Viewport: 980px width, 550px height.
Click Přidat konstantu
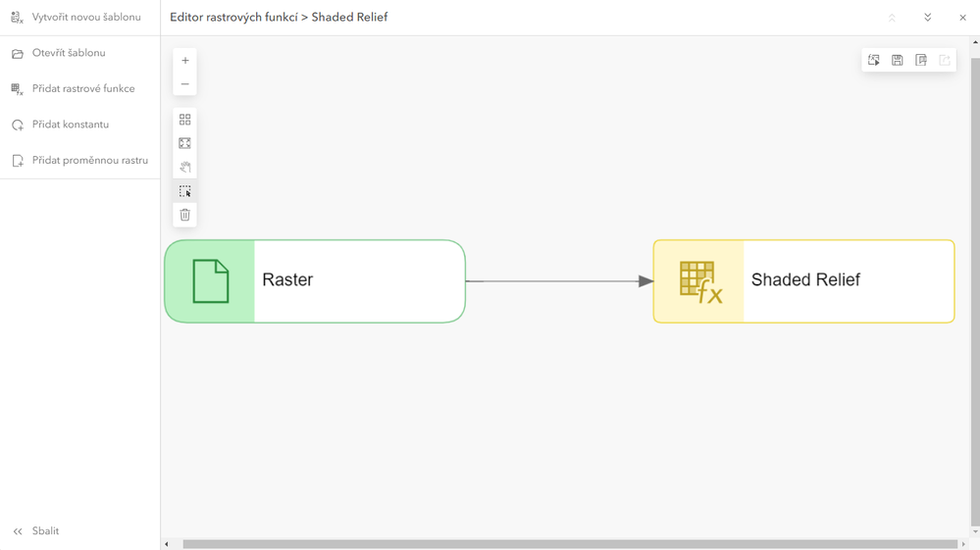[70, 125]
